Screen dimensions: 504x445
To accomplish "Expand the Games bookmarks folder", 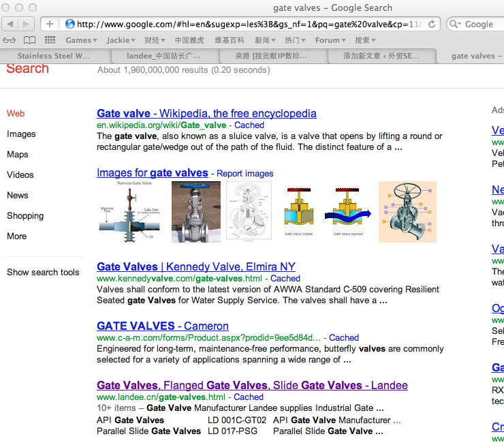I will (81, 40).
